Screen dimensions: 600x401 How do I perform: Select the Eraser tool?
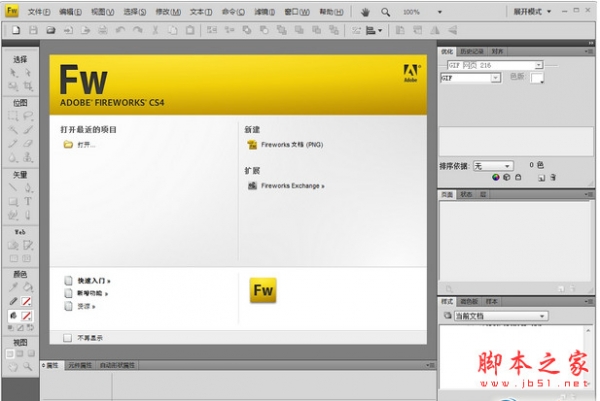tap(28, 143)
